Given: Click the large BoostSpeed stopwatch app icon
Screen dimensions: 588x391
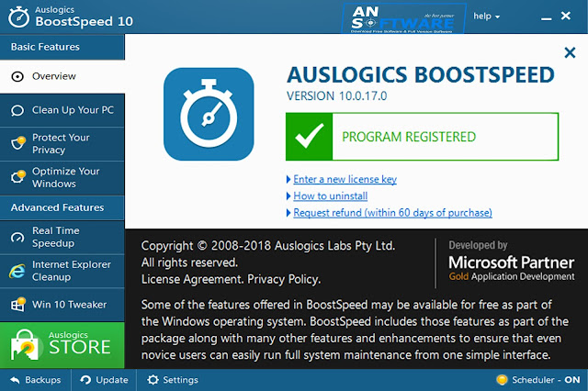Looking at the screenshot, I should point(209,114).
